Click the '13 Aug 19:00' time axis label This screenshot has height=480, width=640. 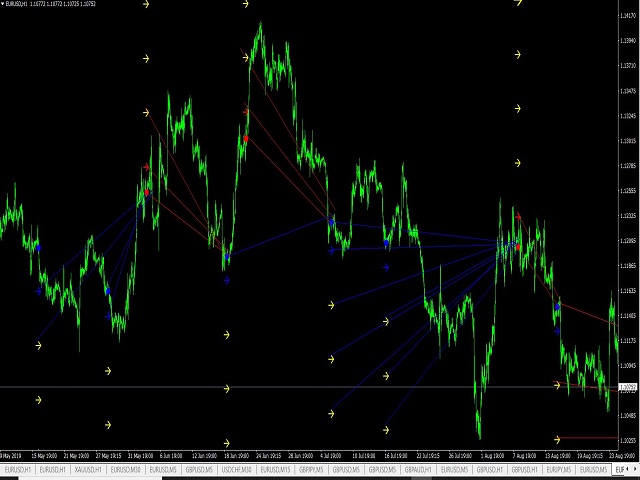click(558, 456)
